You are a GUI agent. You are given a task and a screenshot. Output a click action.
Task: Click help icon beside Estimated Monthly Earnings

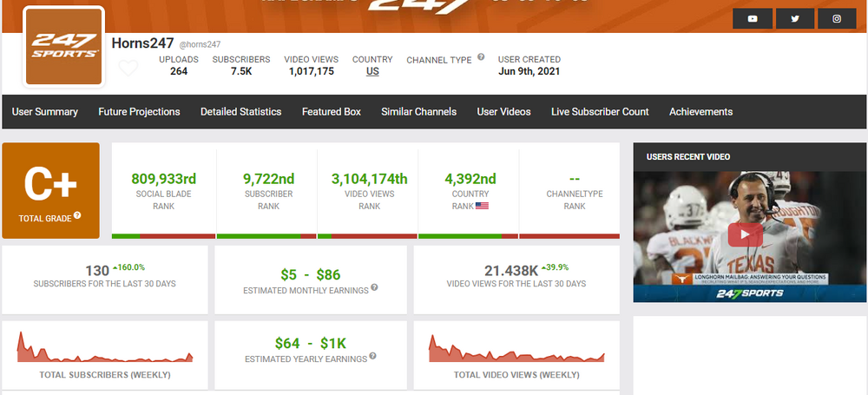(x=374, y=287)
